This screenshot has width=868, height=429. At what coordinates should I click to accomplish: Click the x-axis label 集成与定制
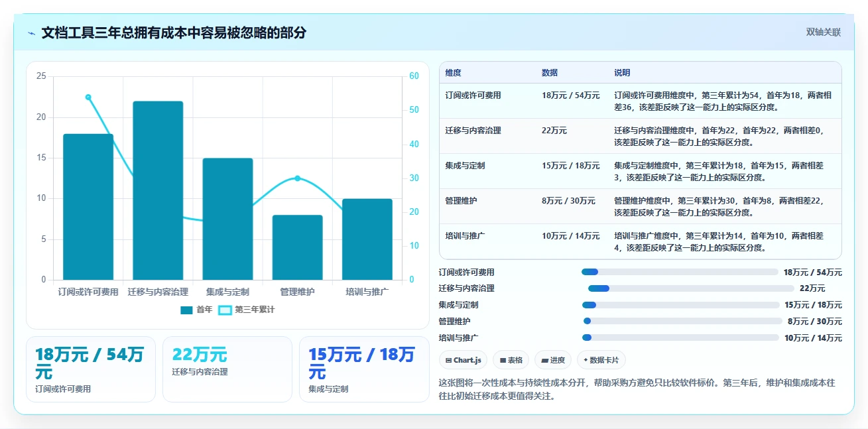pos(227,292)
